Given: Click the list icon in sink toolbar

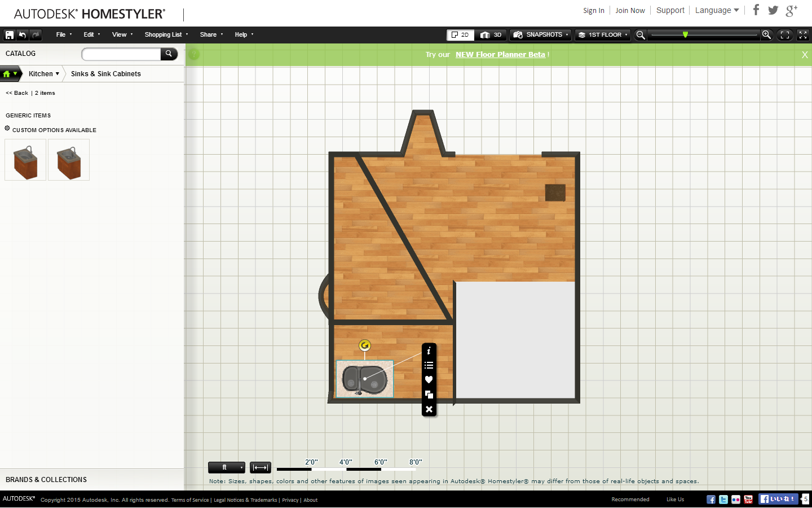Looking at the screenshot, I should tap(429, 365).
